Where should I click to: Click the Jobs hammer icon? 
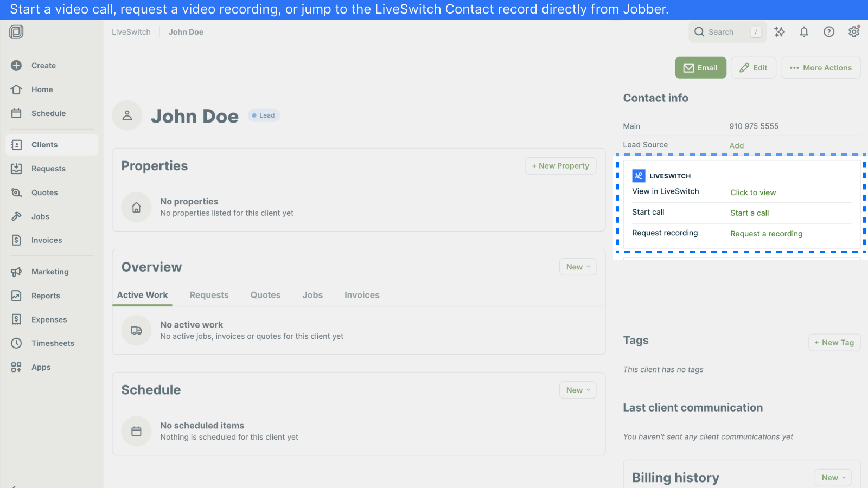click(16, 216)
